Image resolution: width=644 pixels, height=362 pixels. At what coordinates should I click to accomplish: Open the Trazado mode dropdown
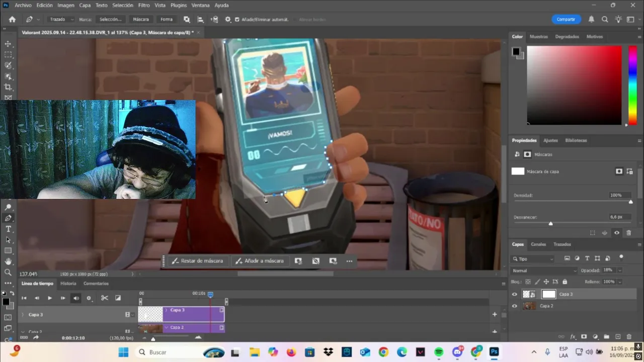[x=61, y=20]
